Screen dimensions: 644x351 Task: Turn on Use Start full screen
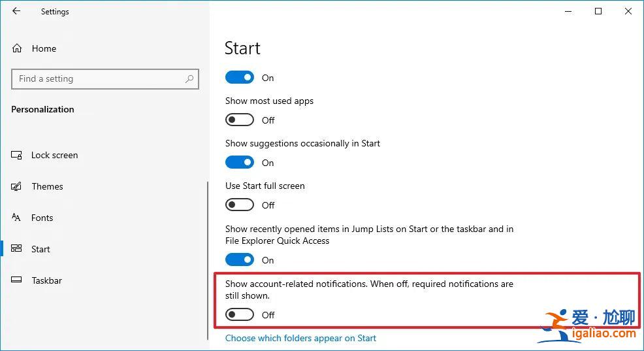239,205
